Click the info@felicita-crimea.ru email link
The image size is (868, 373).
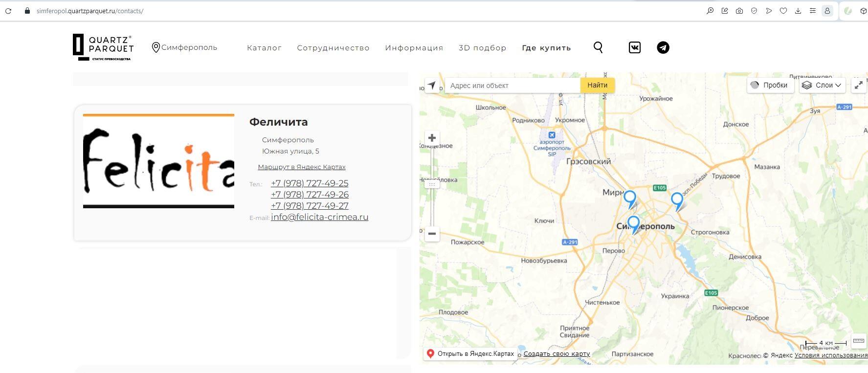pos(319,217)
